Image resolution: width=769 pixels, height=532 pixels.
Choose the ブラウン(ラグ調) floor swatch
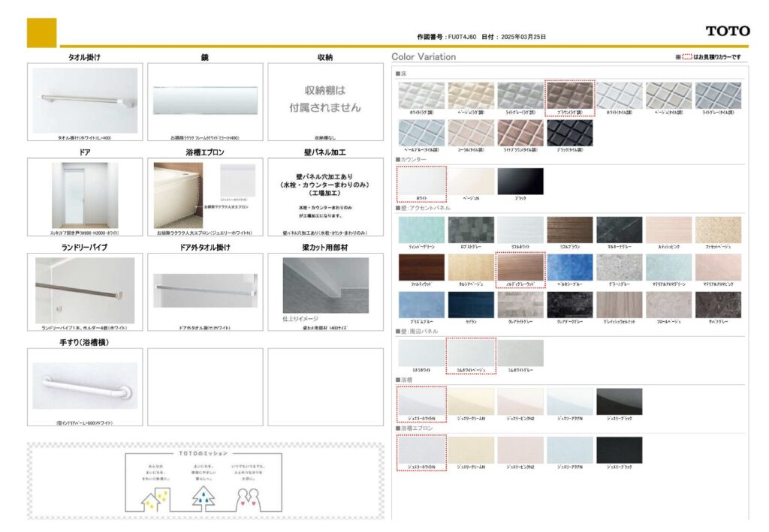tap(569, 96)
